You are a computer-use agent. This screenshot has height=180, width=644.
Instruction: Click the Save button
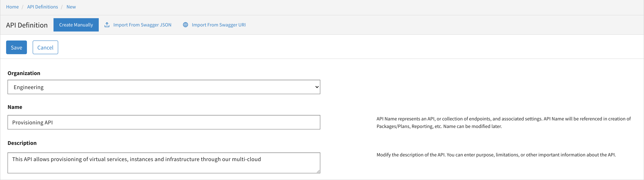tap(17, 47)
